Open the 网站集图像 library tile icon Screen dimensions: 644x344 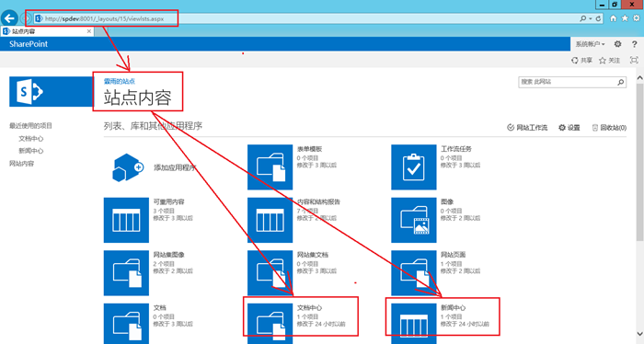126,273
